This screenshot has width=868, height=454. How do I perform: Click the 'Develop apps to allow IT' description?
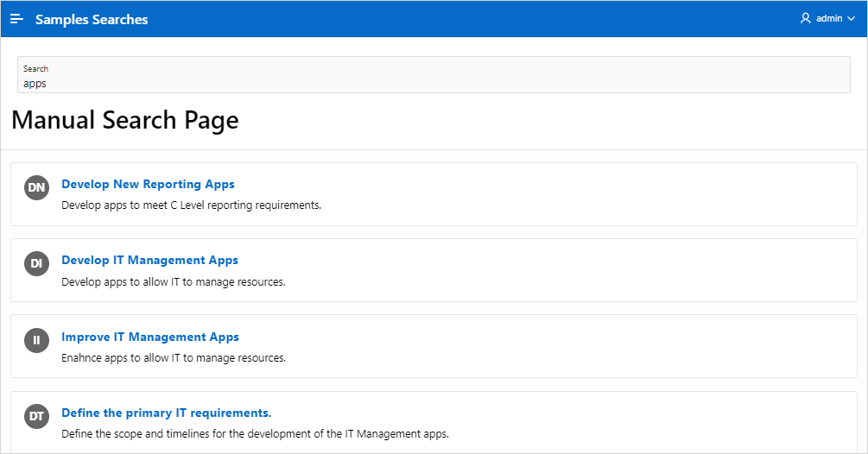(x=173, y=281)
